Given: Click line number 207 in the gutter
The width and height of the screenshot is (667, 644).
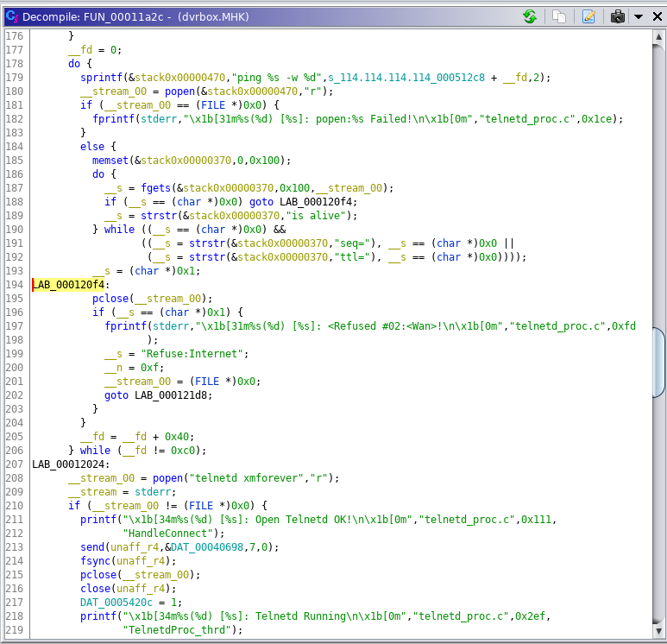Looking at the screenshot, I should 15,464.
